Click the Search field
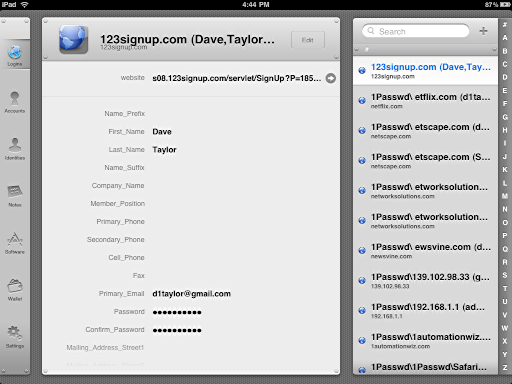512x384 pixels. pyautogui.click(x=416, y=31)
